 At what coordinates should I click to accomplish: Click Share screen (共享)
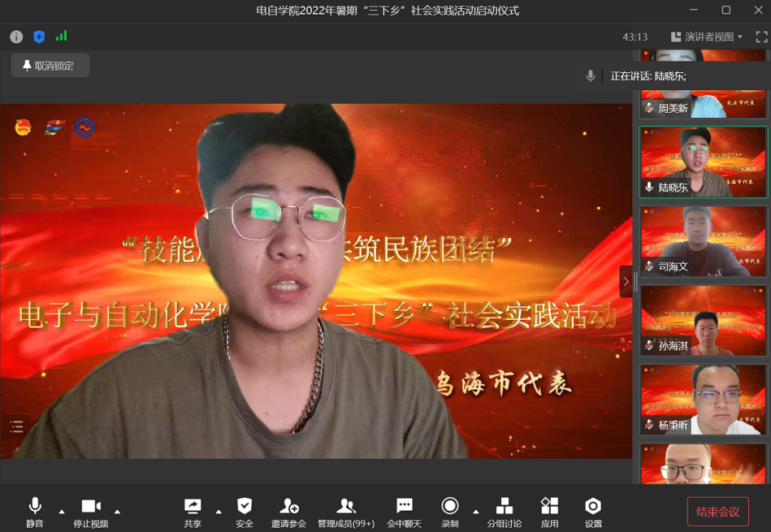[193, 513]
